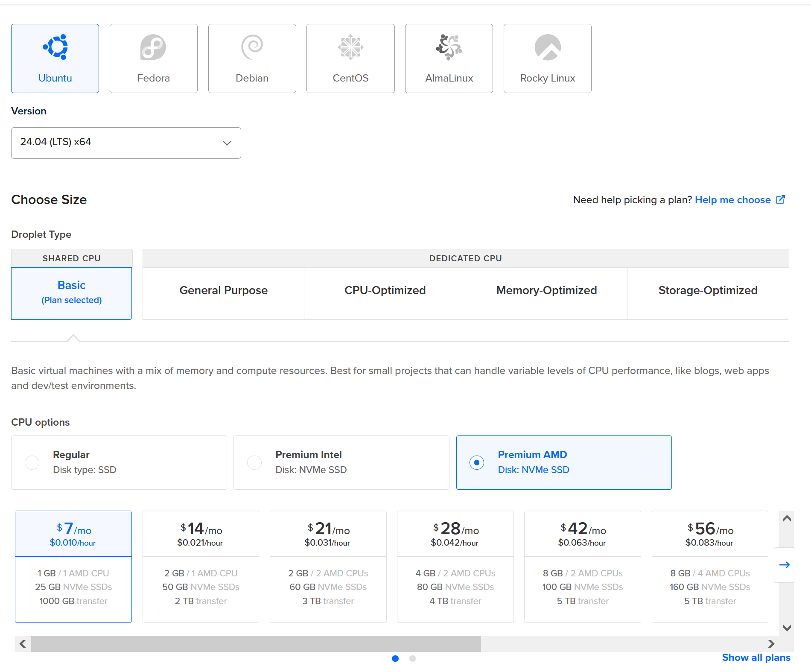
Task: Pick the Debian swirl logo
Action: [252, 47]
